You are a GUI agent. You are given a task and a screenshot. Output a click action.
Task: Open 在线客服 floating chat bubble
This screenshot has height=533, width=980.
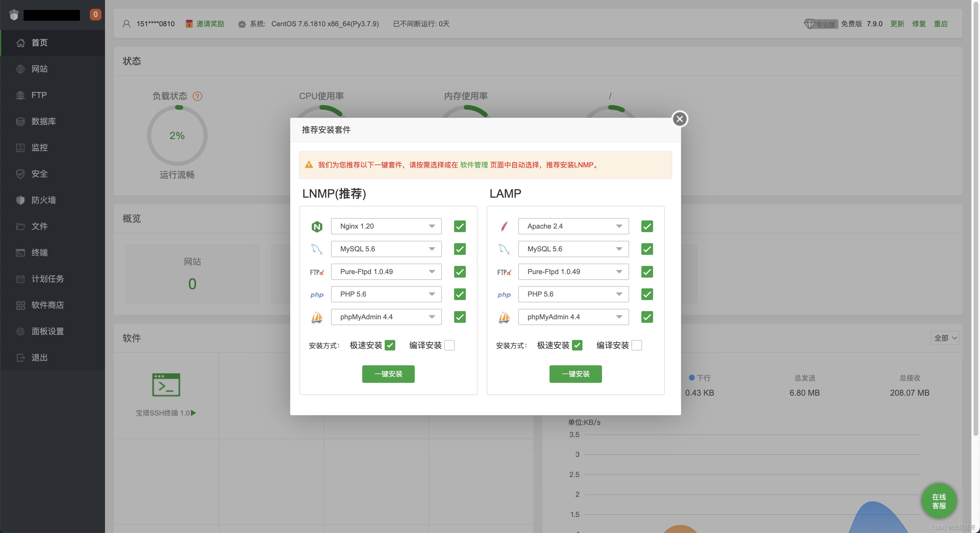[x=939, y=501]
